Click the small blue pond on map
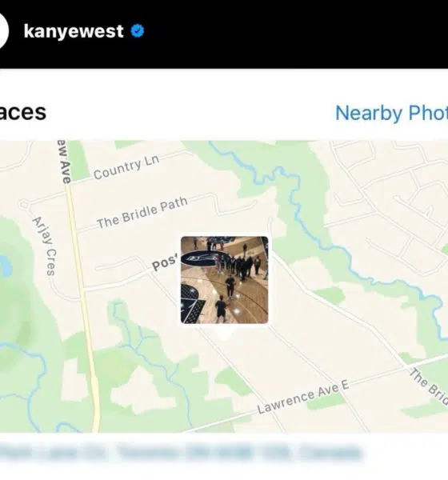The height and width of the screenshot is (480, 448). point(6,266)
